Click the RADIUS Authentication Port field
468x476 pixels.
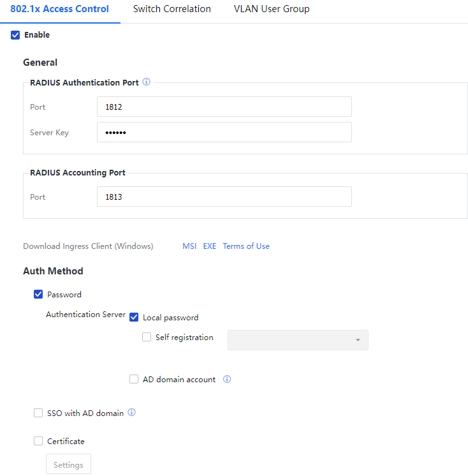tap(224, 107)
